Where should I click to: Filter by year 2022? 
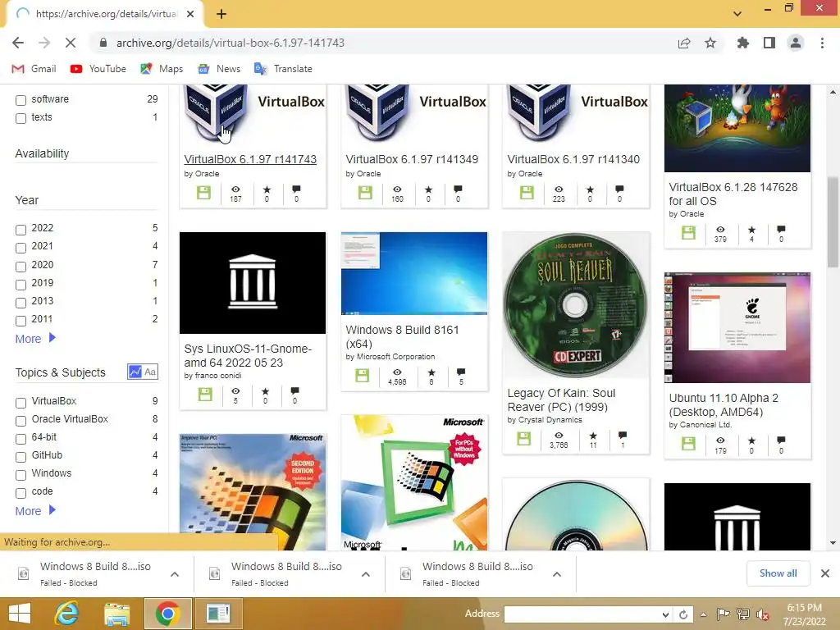[21, 230]
